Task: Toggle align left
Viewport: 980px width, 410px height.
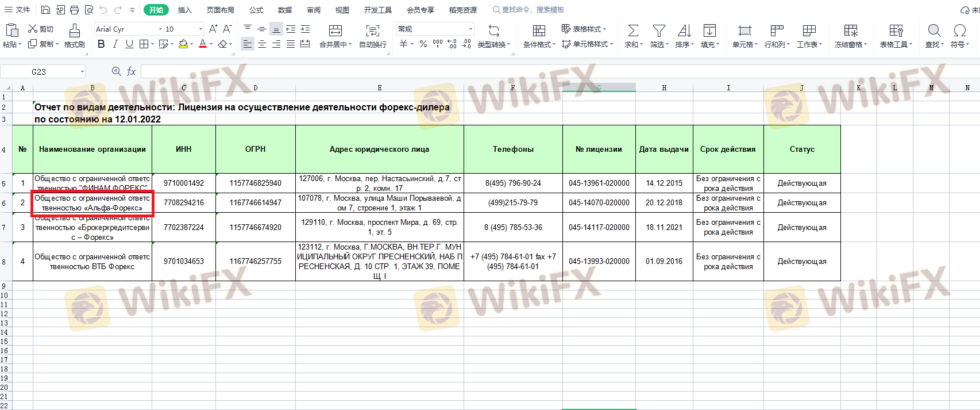Action: click(x=248, y=44)
